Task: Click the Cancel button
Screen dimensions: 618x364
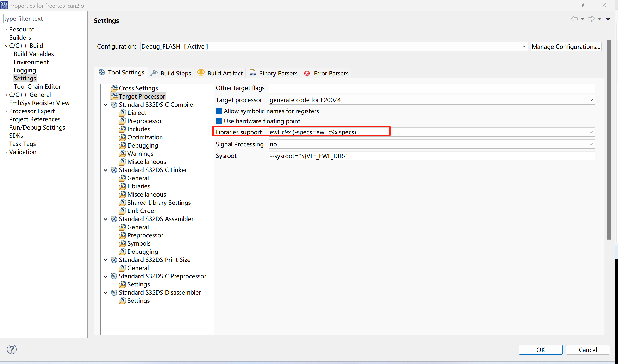Action: pos(588,350)
